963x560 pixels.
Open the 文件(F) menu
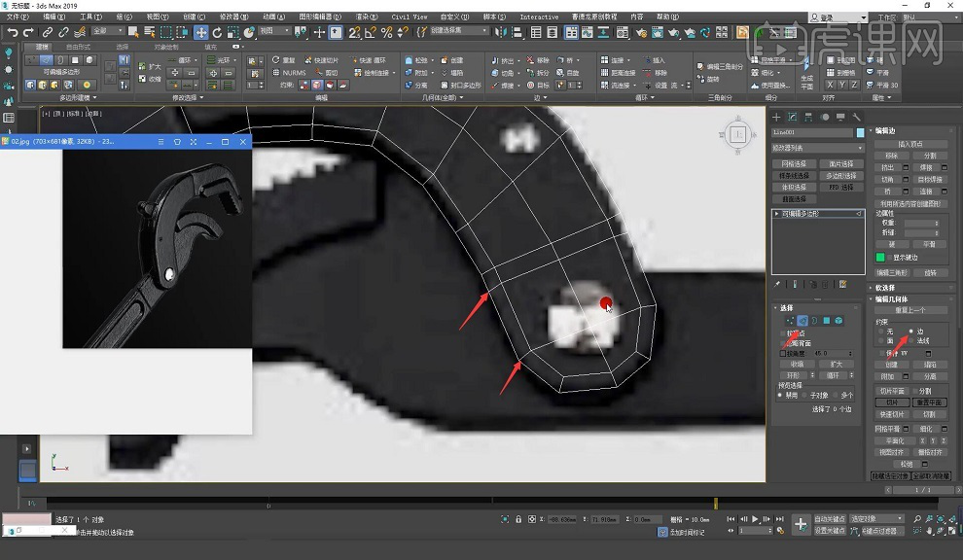coord(18,17)
